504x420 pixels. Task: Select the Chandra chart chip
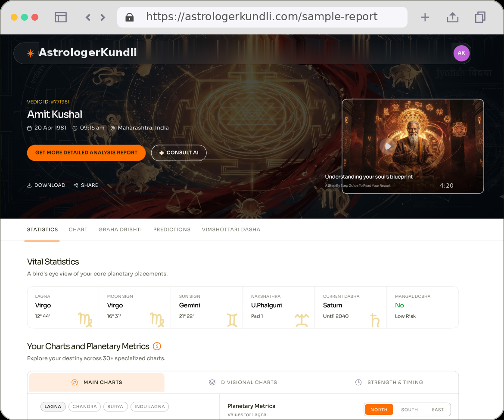point(84,407)
